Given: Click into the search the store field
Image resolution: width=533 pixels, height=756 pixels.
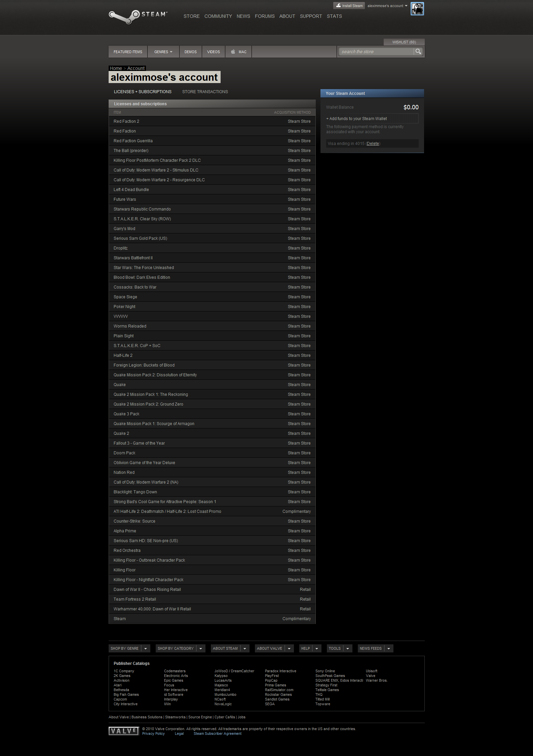Looking at the screenshot, I should coord(376,51).
